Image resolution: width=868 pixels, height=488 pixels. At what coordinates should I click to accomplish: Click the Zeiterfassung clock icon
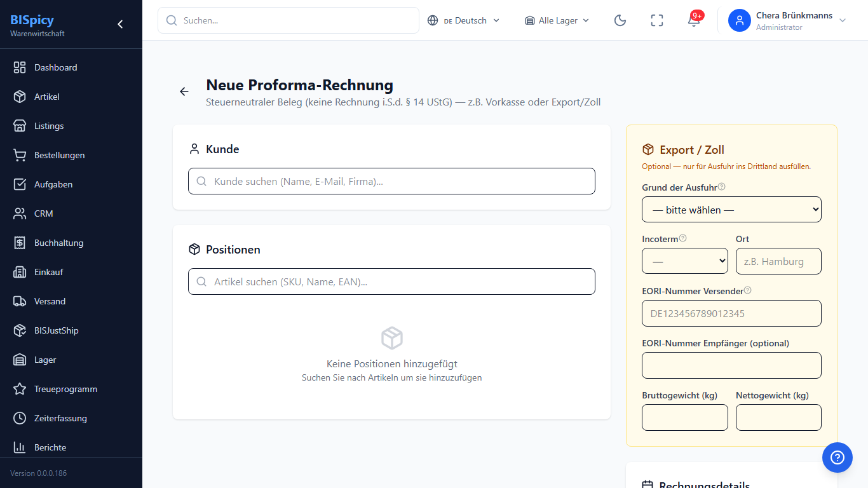click(20, 418)
